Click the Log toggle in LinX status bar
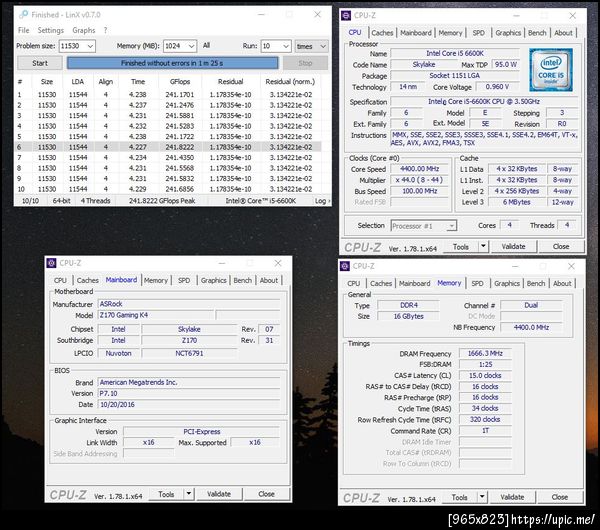This screenshot has width=600, height=530. pos(322,201)
